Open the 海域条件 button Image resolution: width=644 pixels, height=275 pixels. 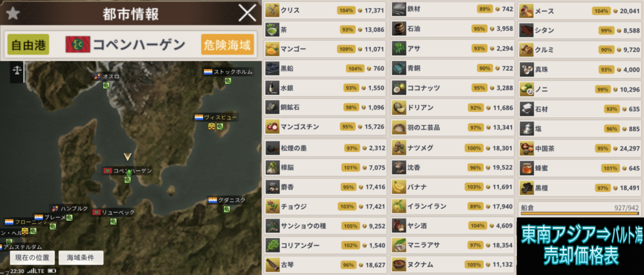click(81, 258)
